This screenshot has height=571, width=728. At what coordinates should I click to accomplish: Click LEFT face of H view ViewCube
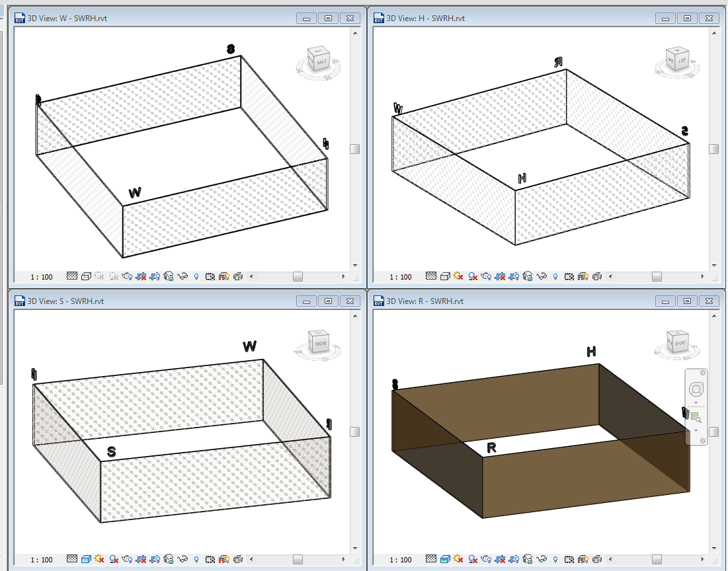click(x=682, y=61)
